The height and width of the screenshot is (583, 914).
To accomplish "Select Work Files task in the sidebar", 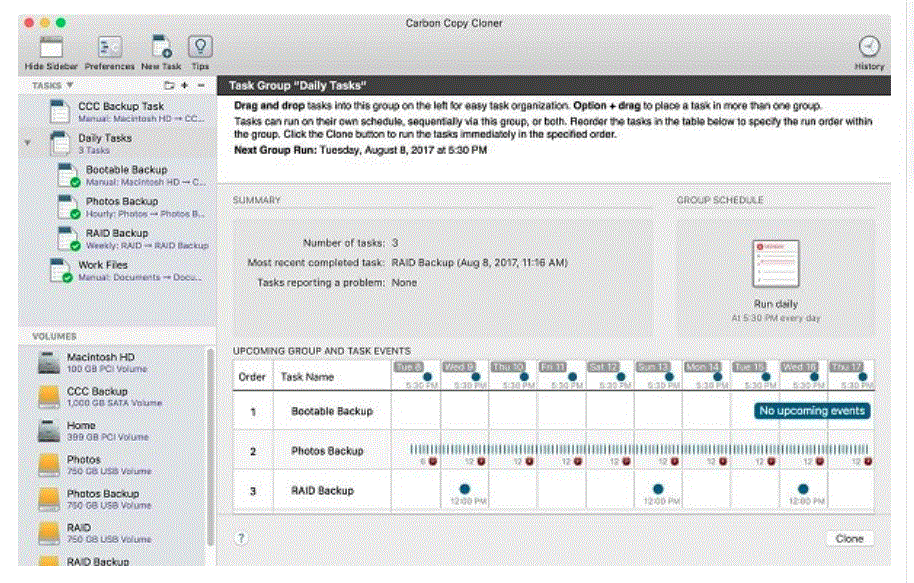I will pyautogui.click(x=117, y=270).
